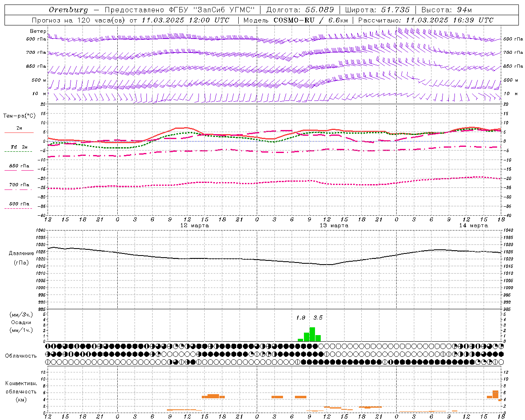
Task: Click the Осадки precipitation label
Action: point(21,322)
